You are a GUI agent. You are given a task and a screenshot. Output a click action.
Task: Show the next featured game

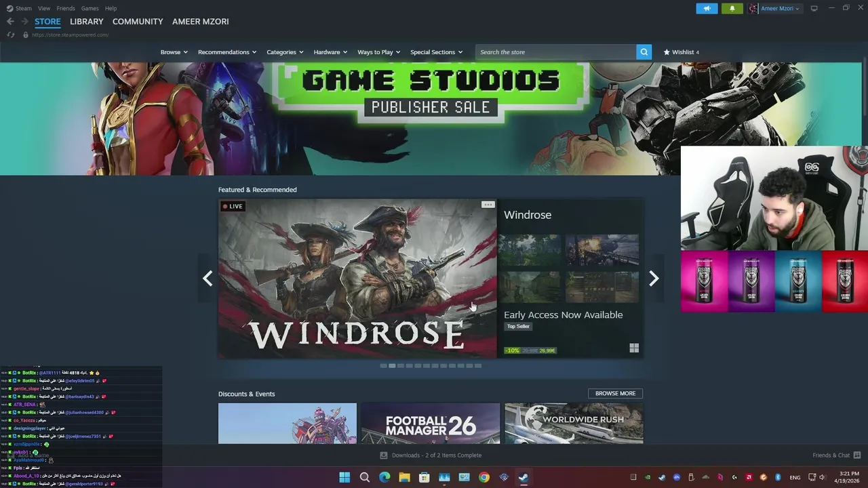[654, 278]
